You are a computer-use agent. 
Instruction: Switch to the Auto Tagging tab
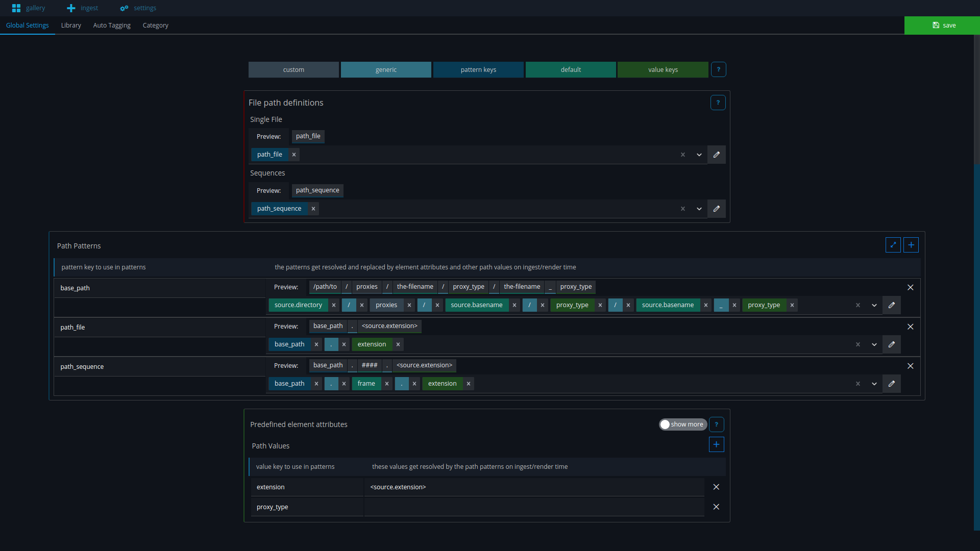pyautogui.click(x=112, y=26)
